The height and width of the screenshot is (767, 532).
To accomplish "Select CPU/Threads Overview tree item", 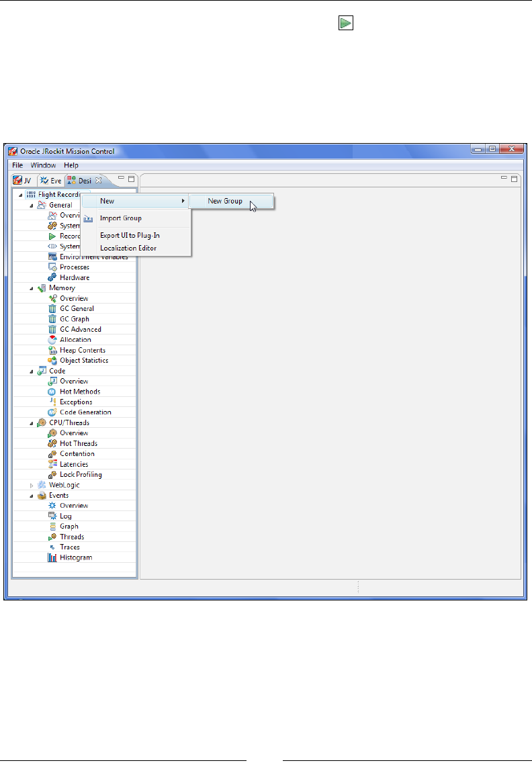I will point(74,433).
